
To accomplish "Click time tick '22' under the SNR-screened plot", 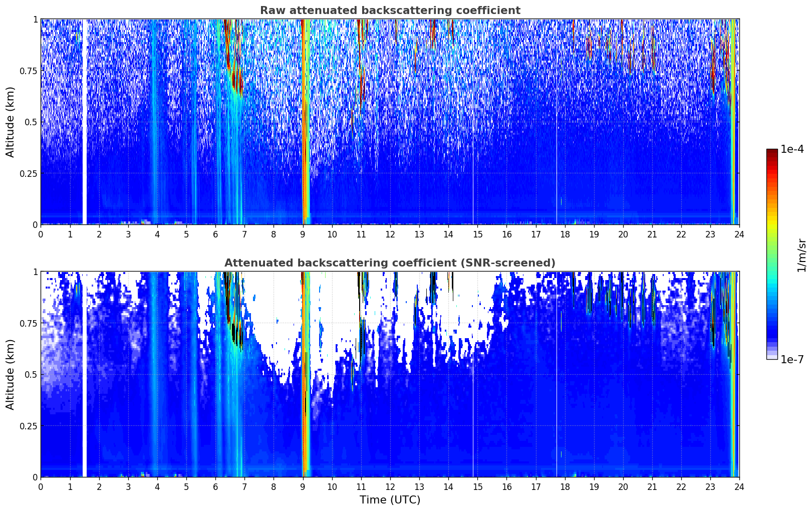I will tap(681, 486).
